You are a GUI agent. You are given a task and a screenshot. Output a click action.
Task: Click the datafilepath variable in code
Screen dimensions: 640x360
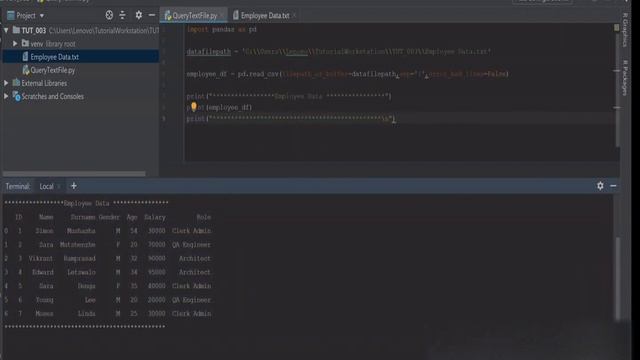[x=209, y=52]
